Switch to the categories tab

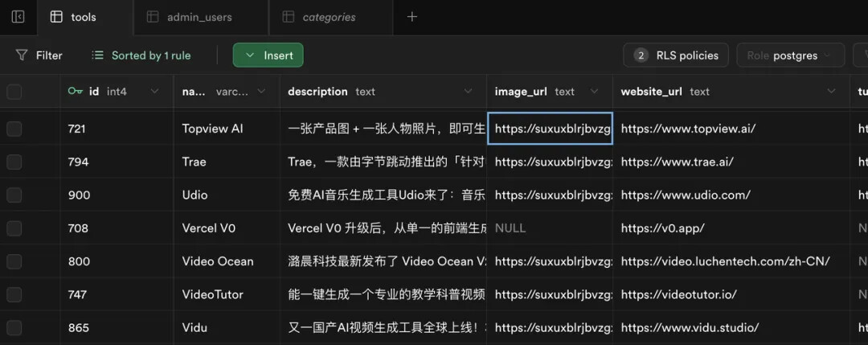(329, 17)
